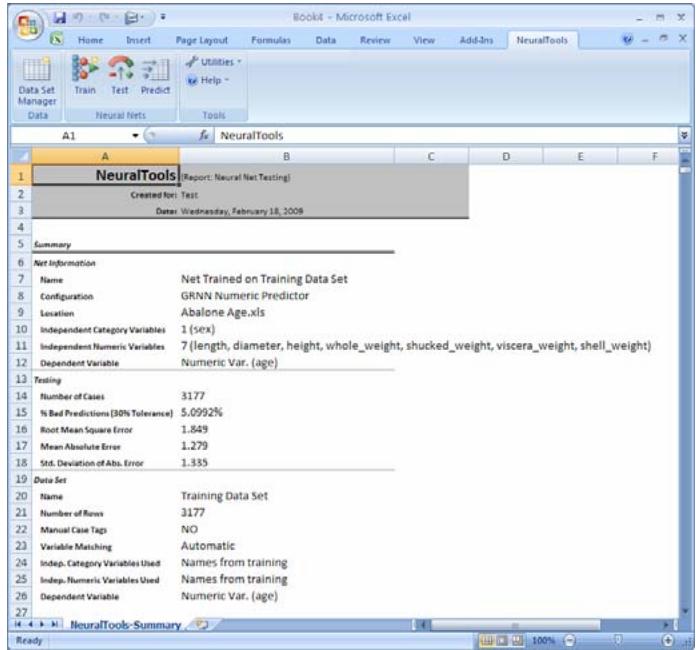Switch to the Data ribbon tab
Screen dimensions: 696x650
tap(325, 40)
